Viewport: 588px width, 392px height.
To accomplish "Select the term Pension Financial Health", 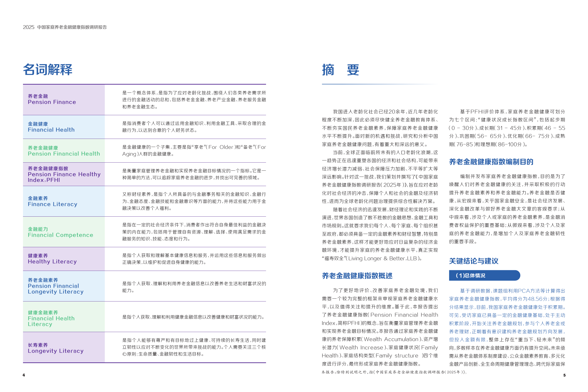I will [x=64, y=154].
